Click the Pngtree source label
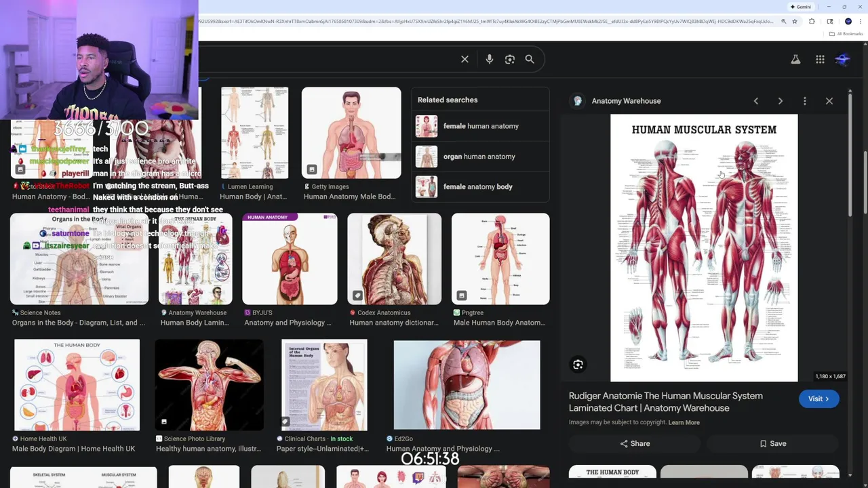Viewport: 868px width, 488px height. pyautogui.click(x=473, y=312)
